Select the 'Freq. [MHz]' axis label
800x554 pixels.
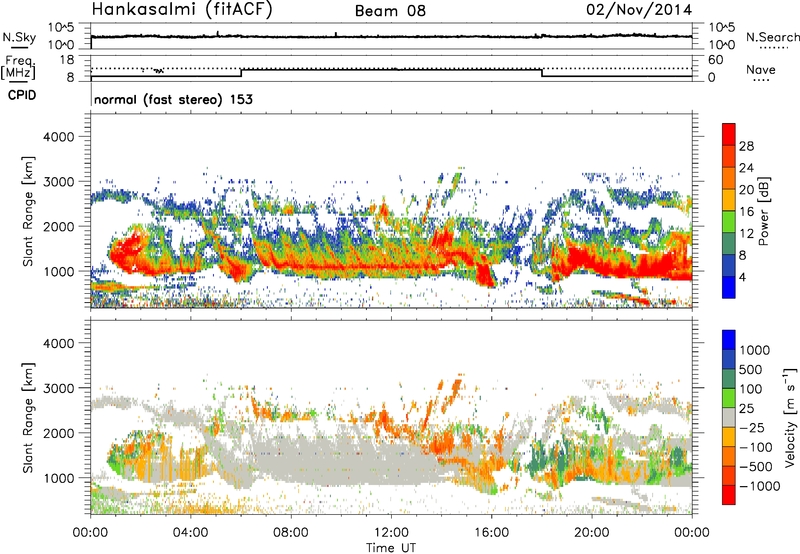tap(18, 68)
